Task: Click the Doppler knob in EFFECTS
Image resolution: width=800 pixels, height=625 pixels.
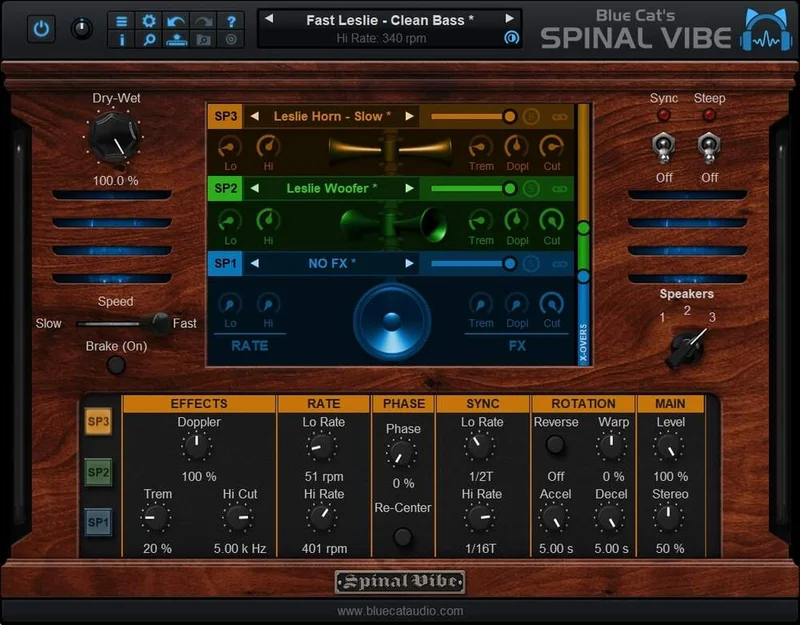Action: point(196,446)
